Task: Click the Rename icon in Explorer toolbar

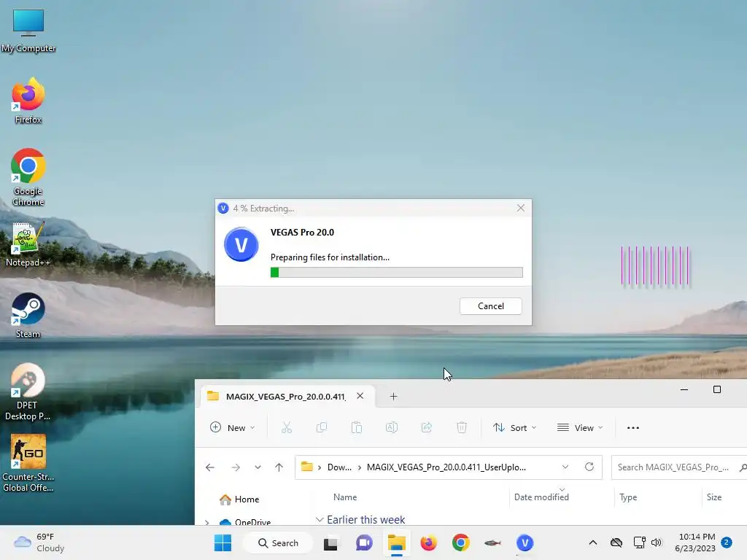Action: (x=392, y=427)
